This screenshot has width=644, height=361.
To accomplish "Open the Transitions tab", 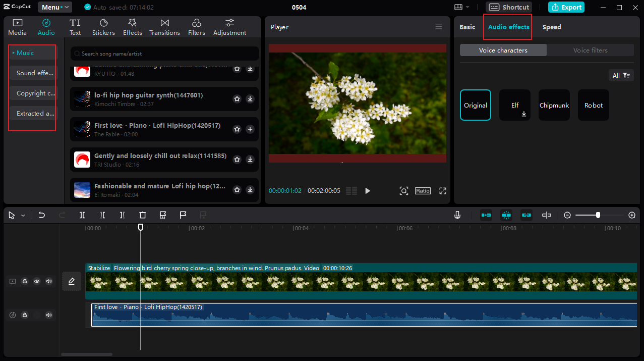I will (x=164, y=27).
